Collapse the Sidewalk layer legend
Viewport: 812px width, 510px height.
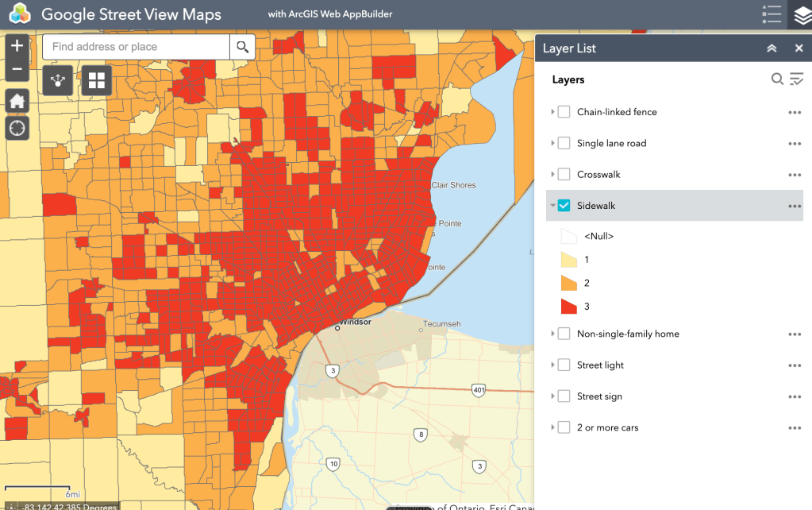[552, 206]
